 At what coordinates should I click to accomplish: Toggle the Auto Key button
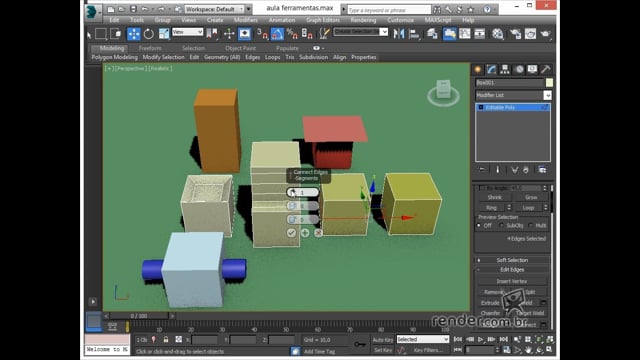point(382,340)
